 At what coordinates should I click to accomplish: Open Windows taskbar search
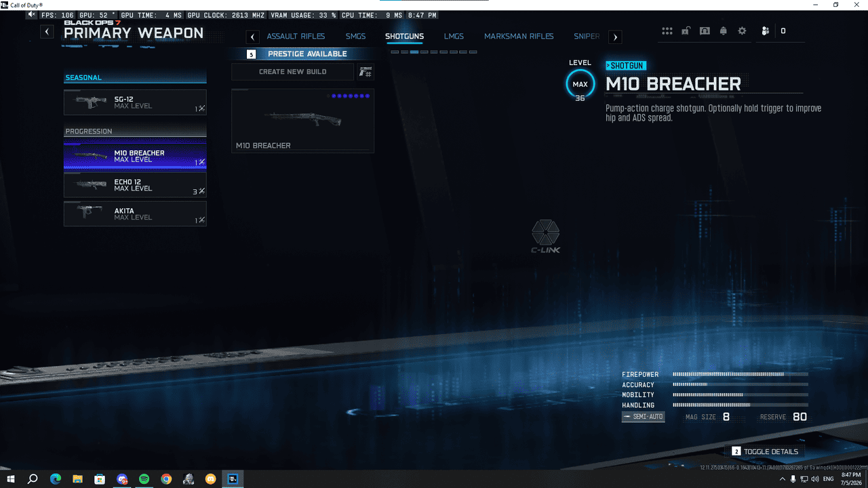[33, 479]
